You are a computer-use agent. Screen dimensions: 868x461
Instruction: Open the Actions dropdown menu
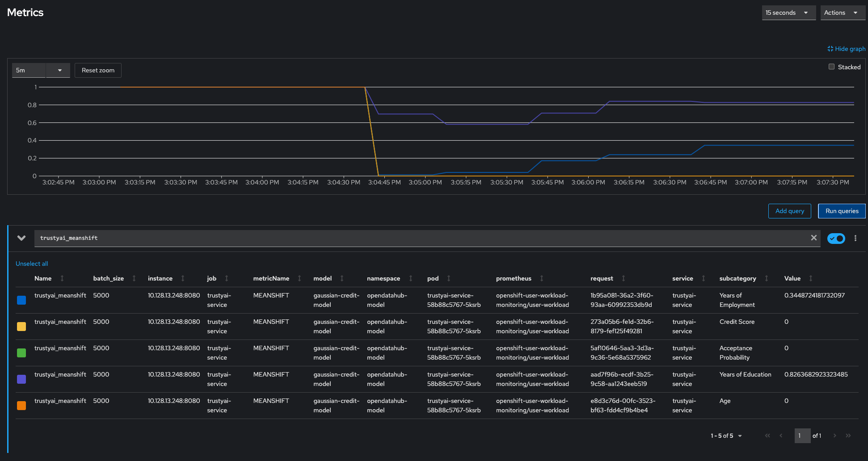click(843, 13)
